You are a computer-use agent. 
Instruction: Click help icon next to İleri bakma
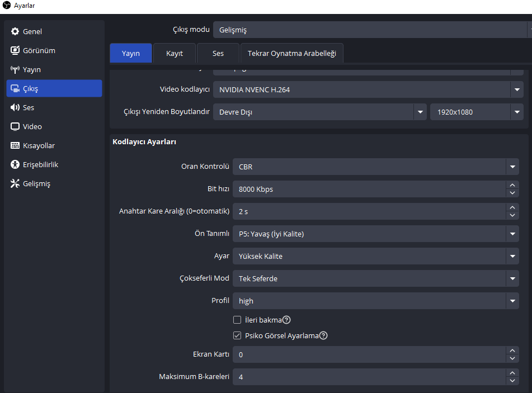pos(286,320)
